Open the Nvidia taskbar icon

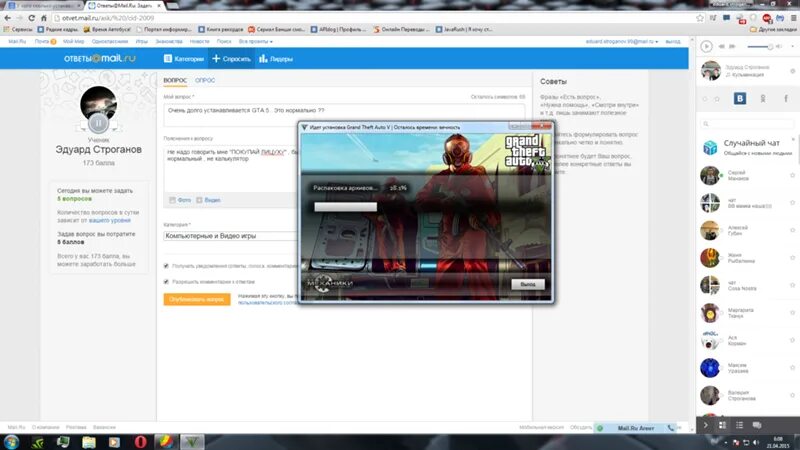point(38,442)
